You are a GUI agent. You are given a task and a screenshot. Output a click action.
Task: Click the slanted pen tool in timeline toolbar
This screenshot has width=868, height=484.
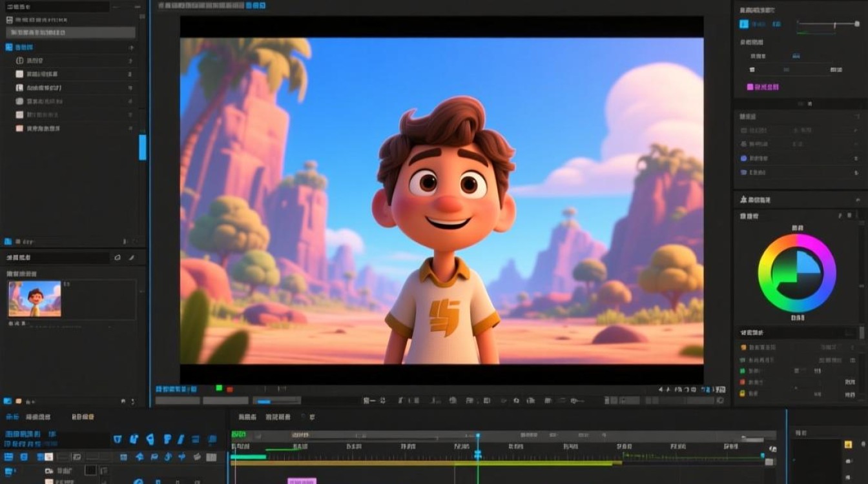tap(181, 439)
